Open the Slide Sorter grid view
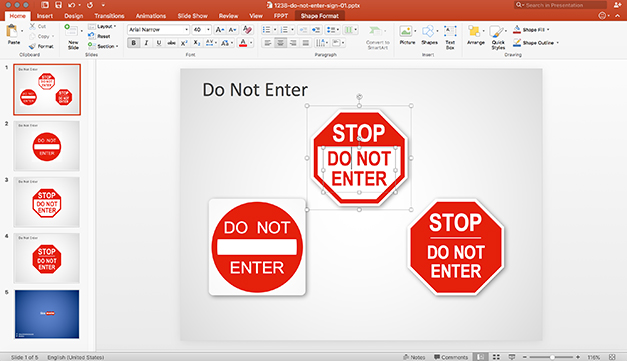The image size is (627, 361). [496, 357]
